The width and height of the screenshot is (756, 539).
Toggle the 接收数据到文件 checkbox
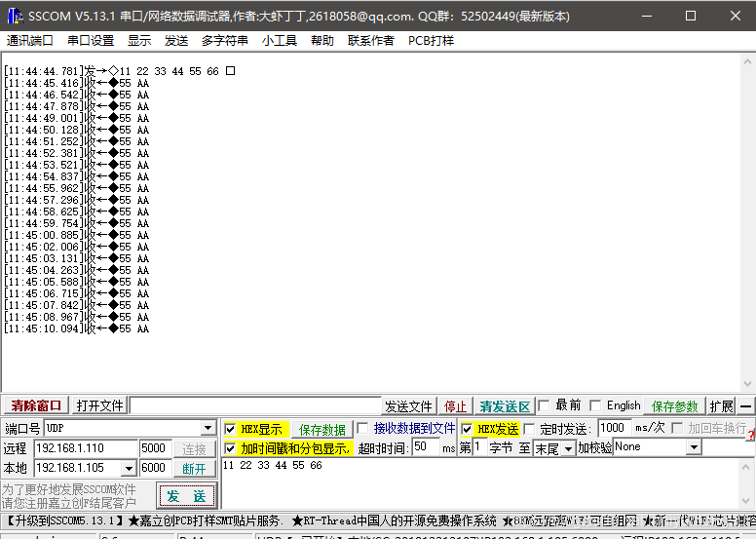362,428
